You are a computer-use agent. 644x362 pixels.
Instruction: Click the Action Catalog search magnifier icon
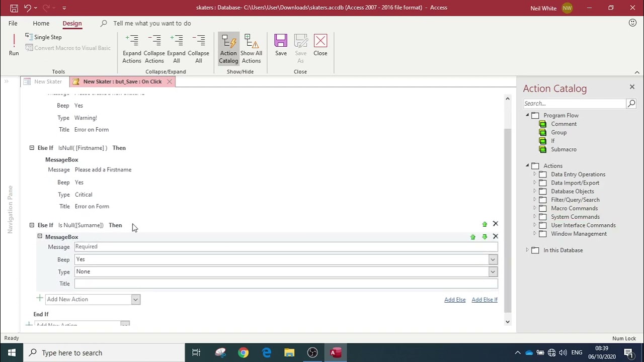[631, 104]
